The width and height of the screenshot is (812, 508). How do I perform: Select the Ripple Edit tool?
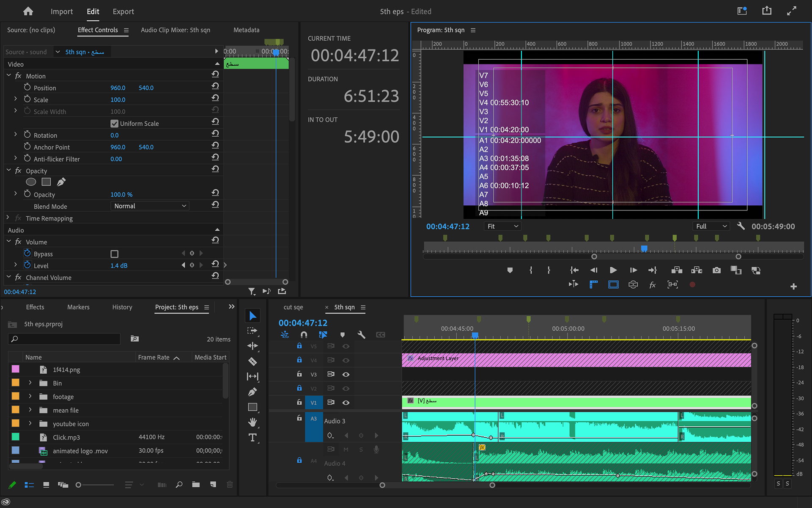pos(252,346)
